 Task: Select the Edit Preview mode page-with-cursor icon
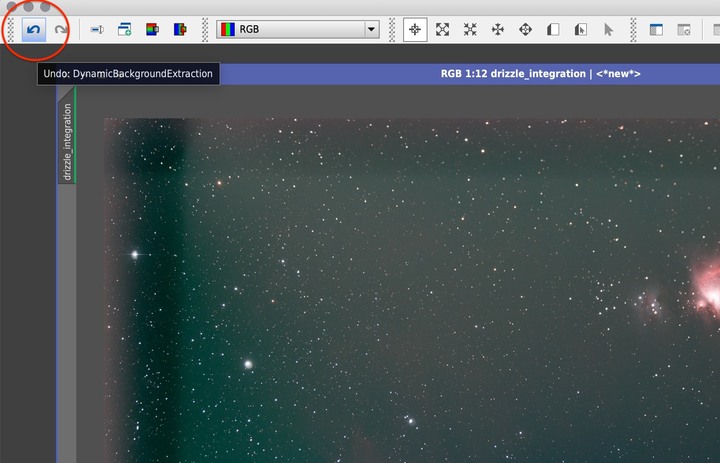[581, 30]
